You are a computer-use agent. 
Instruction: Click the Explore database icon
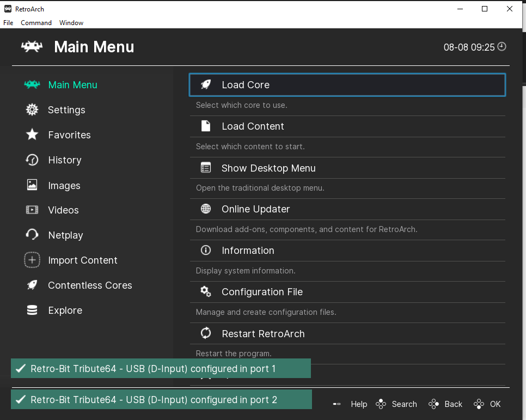(32, 310)
